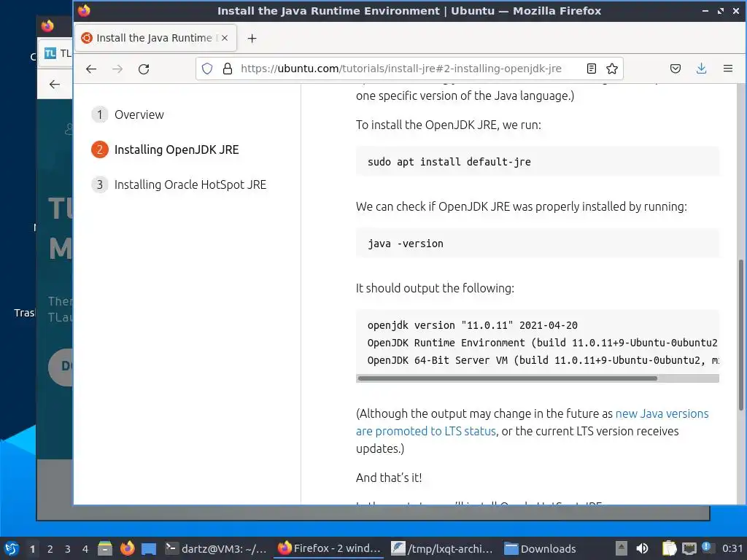
Task: Click the padlock site security icon
Action: coord(228,69)
